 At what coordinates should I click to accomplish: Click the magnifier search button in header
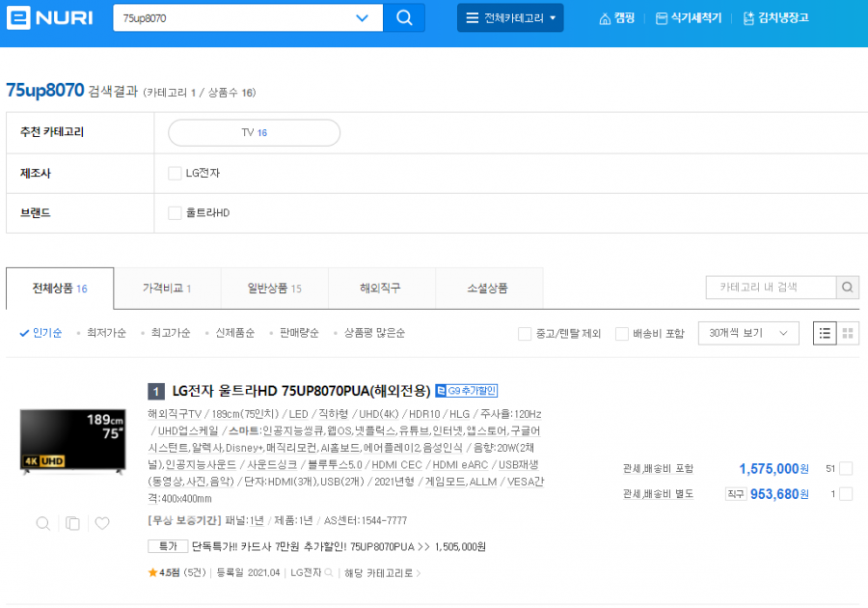(x=404, y=17)
